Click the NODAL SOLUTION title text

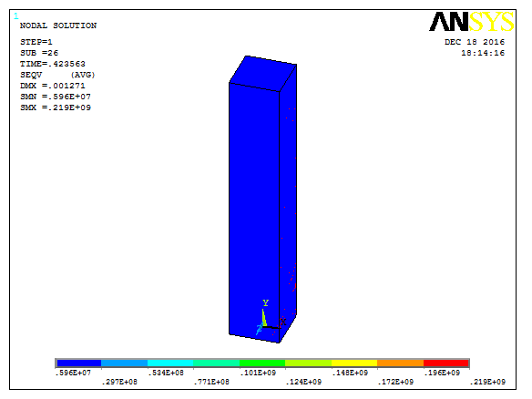pos(58,26)
